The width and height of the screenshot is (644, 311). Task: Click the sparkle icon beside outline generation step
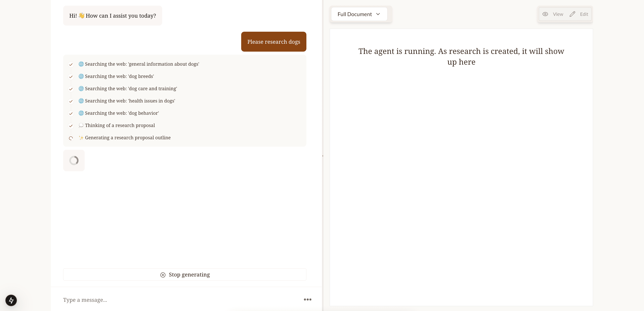(x=81, y=137)
